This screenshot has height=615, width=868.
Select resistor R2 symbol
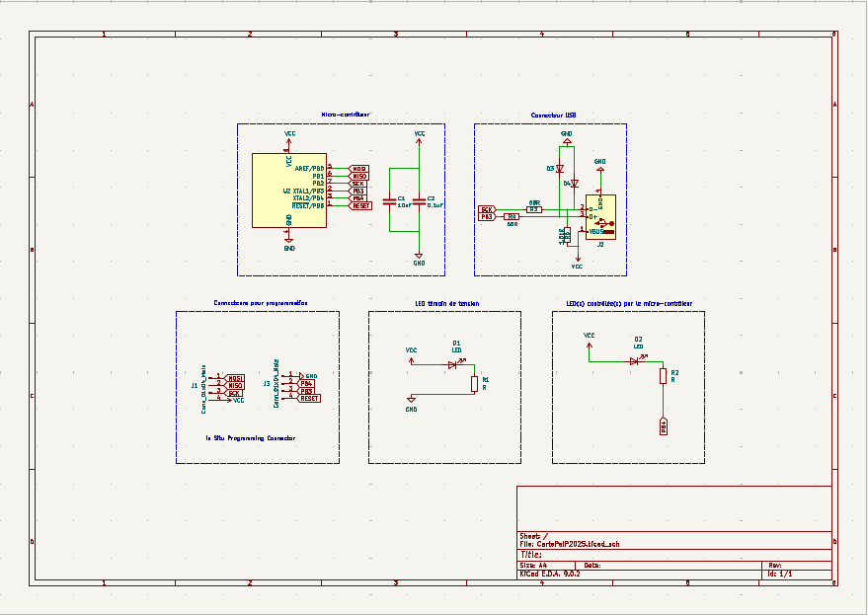[663, 375]
